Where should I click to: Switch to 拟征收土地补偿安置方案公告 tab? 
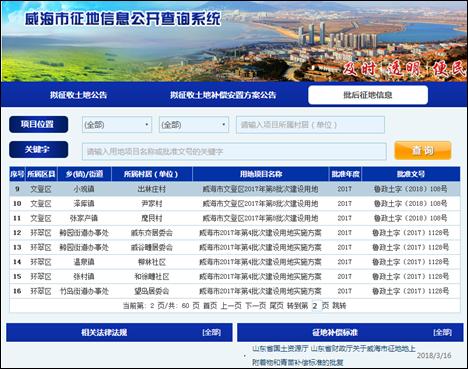[x=223, y=95]
